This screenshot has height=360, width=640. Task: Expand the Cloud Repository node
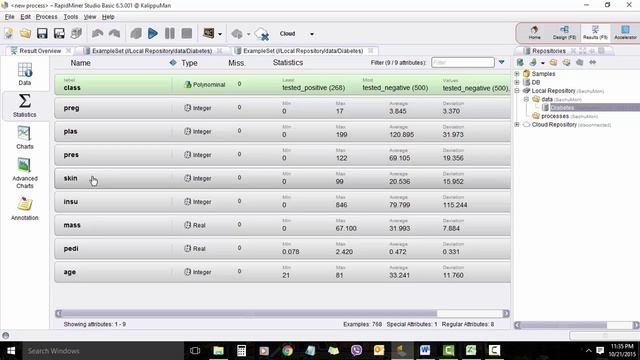[x=517, y=124]
